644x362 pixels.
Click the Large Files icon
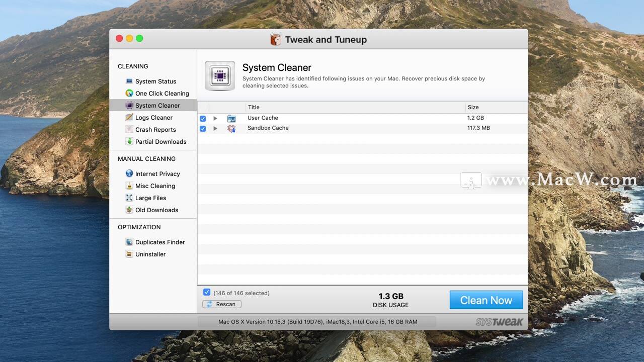129,198
